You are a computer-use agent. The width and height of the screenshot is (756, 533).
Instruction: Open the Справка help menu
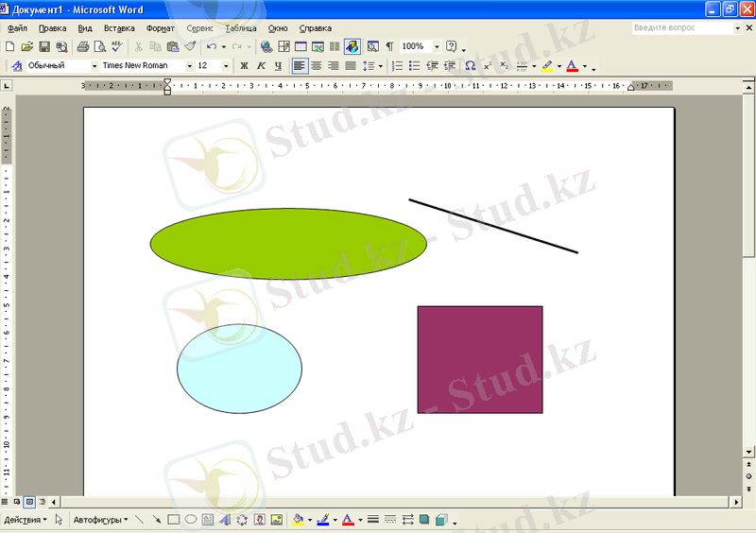(316, 28)
